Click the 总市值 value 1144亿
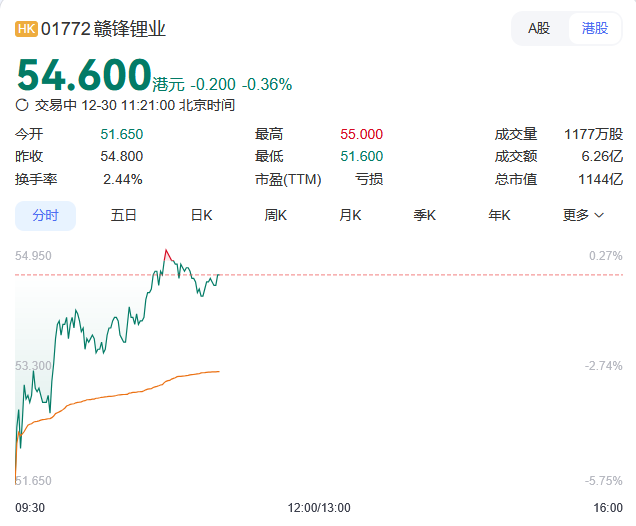 coord(603,179)
